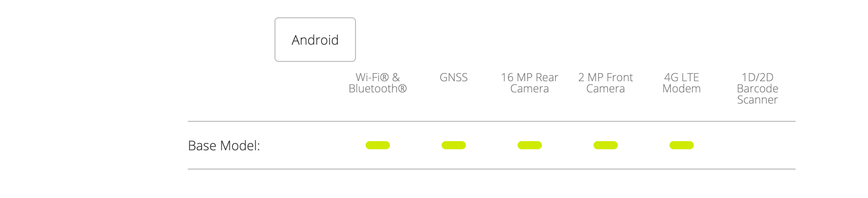
Task: Click the green 16 MP Rear Camera indicator
Action: 530,145
